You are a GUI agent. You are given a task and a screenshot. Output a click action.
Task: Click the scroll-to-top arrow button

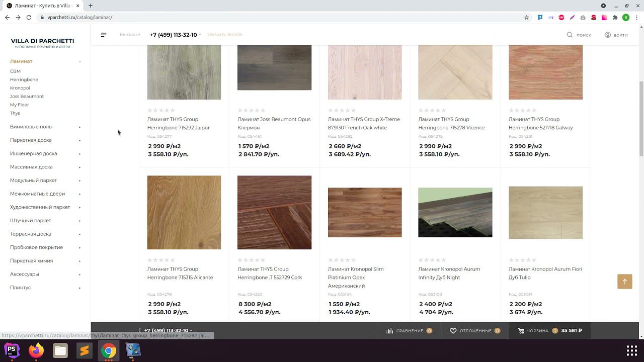coord(625,282)
